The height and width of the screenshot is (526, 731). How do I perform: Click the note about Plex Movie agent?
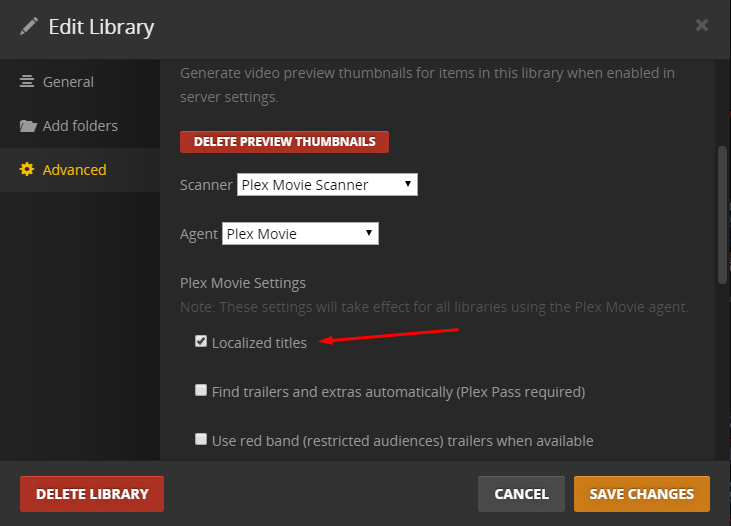(434, 307)
